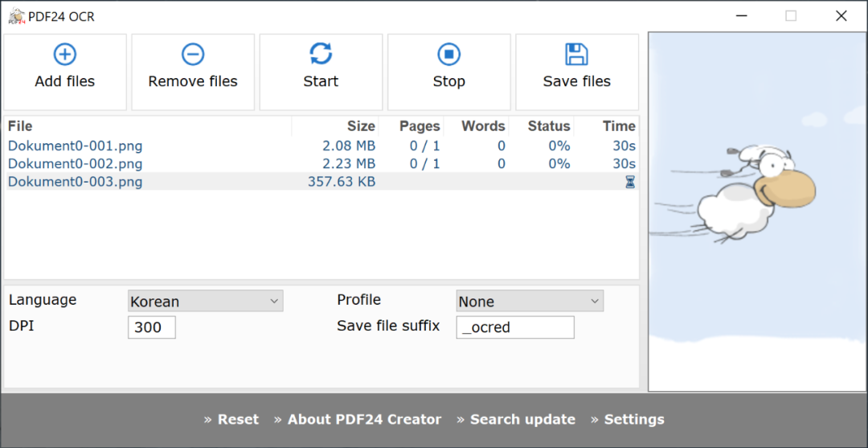Click the Add files plus icon

point(64,55)
